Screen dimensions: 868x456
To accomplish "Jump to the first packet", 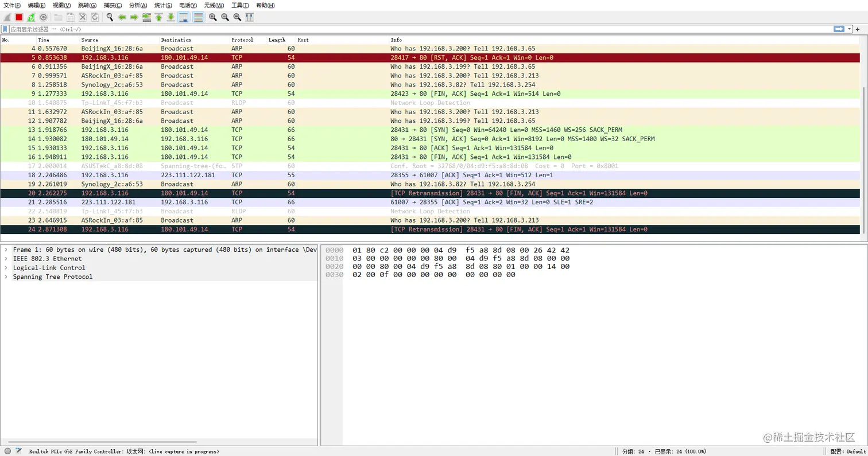I will coord(158,17).
